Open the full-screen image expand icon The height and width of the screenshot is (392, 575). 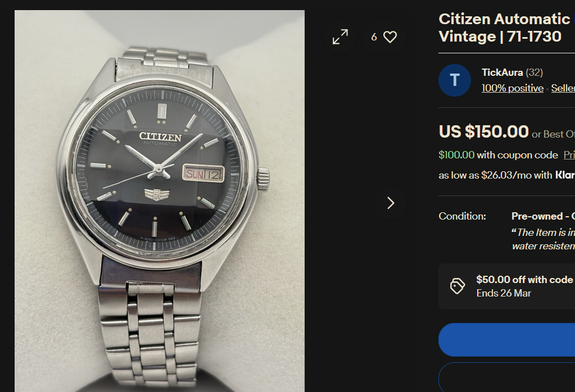pos(340,37)
